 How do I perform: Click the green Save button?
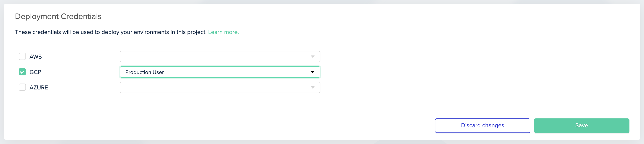tap(582, 126)
